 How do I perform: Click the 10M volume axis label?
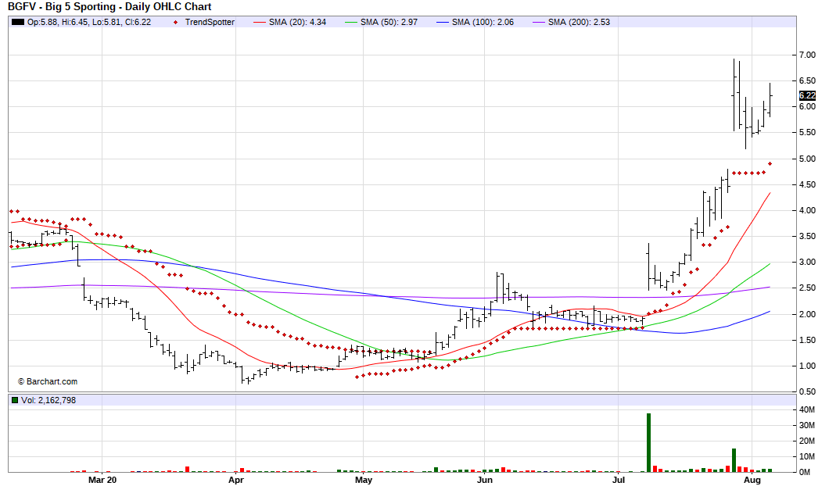[x=807, y=456]
